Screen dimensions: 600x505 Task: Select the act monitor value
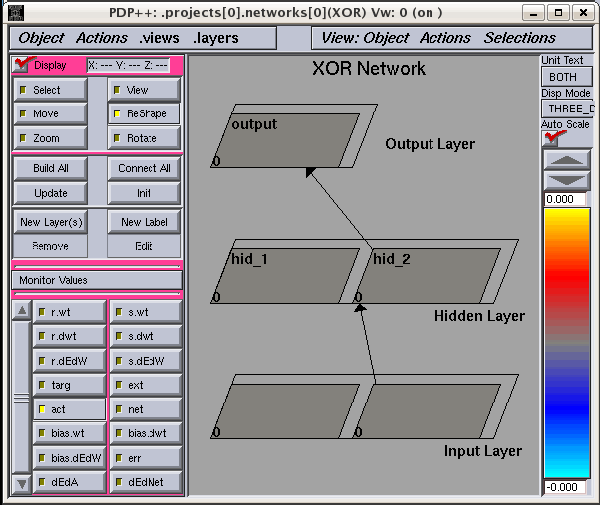59,409
